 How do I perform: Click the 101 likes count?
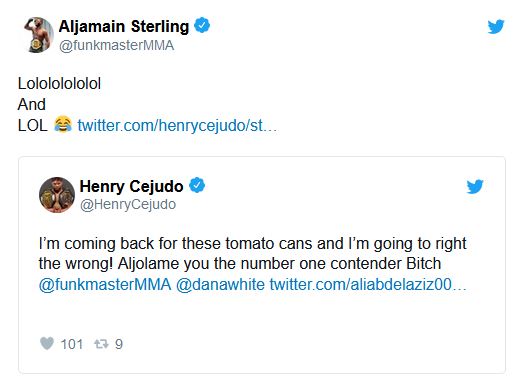(x=72, y=344)
